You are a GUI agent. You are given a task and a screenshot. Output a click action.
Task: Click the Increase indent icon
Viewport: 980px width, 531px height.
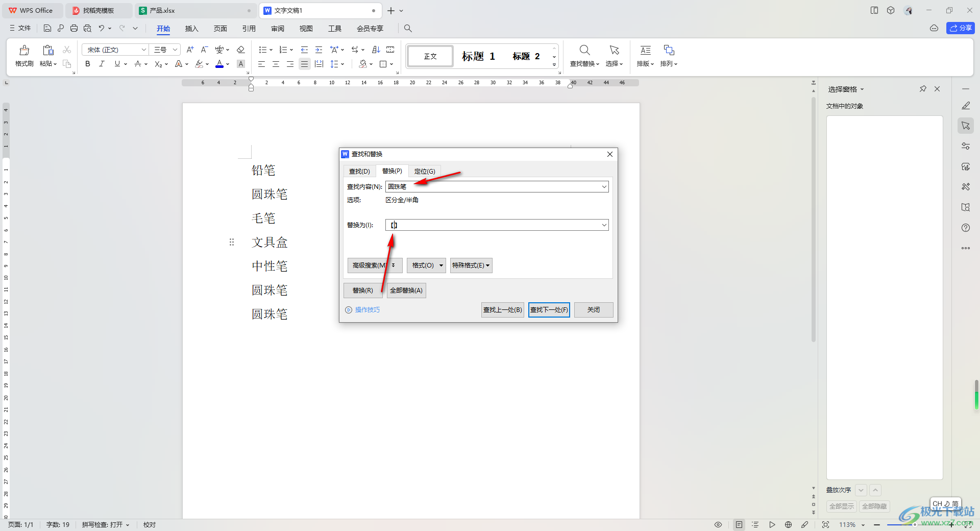point(318,50)
